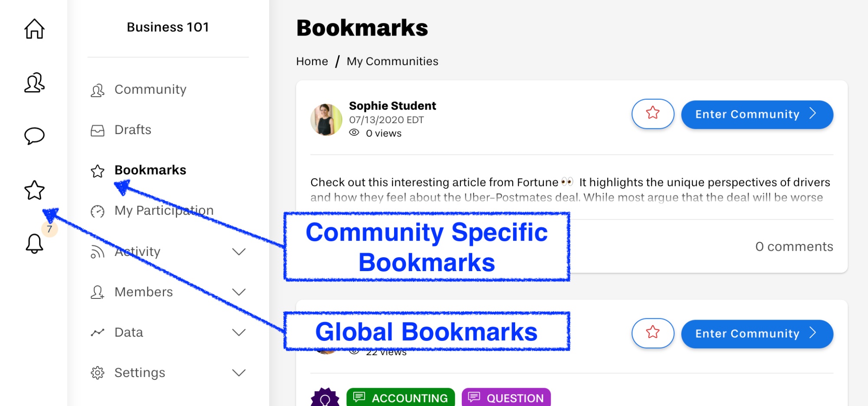Click the Settings gear icon in sidebar
The image size is (868, 406).
(98, 373)
